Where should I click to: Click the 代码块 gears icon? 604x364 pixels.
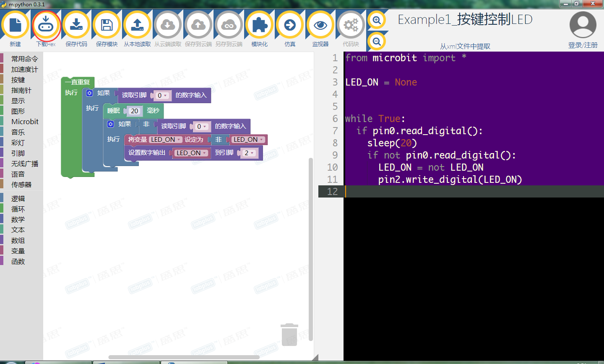click(351, 24)
